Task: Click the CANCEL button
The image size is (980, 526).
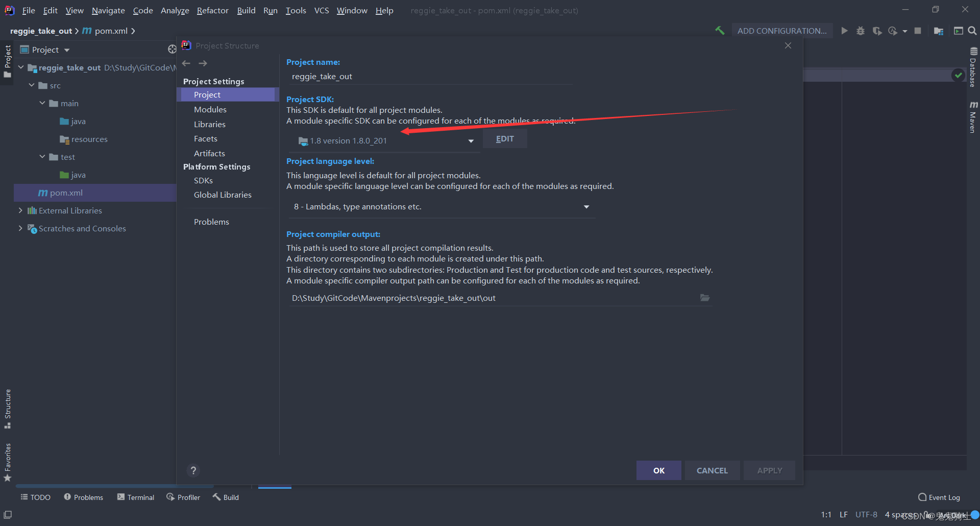Action: (712, 470)
